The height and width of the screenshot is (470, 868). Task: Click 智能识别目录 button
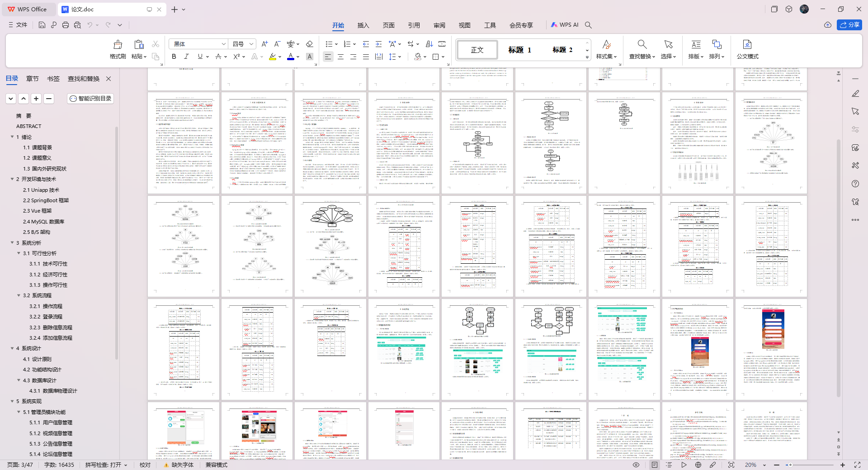(x=90, y=98)
